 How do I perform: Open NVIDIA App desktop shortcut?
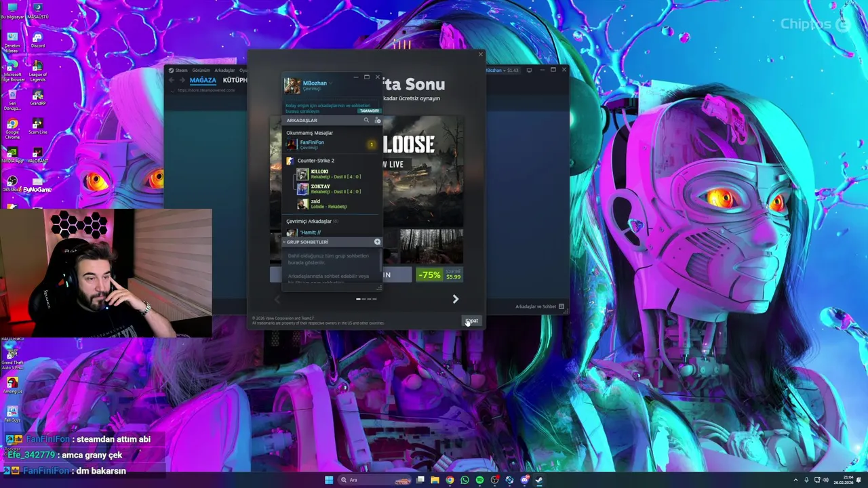tap(12, 155)
